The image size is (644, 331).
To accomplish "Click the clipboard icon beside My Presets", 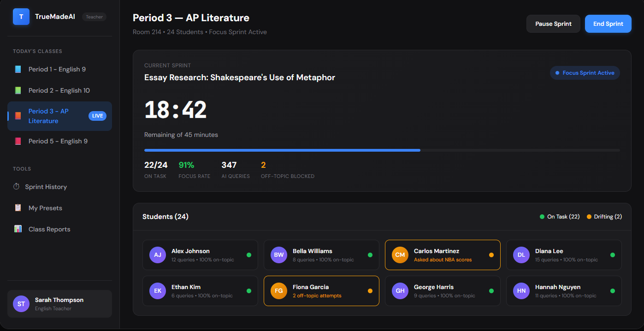I will tap(18, 208).
